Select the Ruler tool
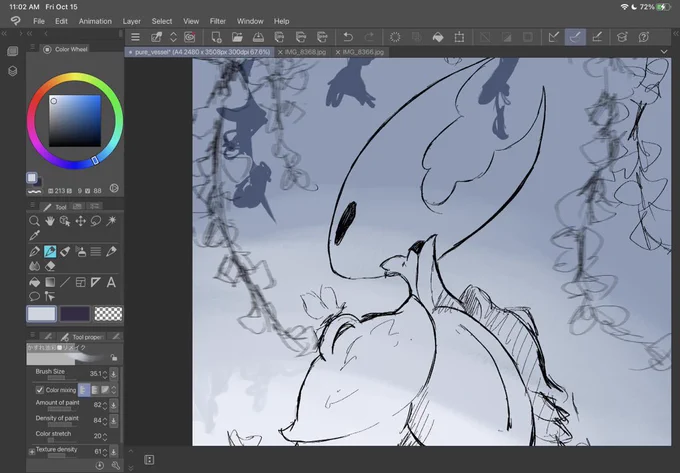 coord(96,282)
